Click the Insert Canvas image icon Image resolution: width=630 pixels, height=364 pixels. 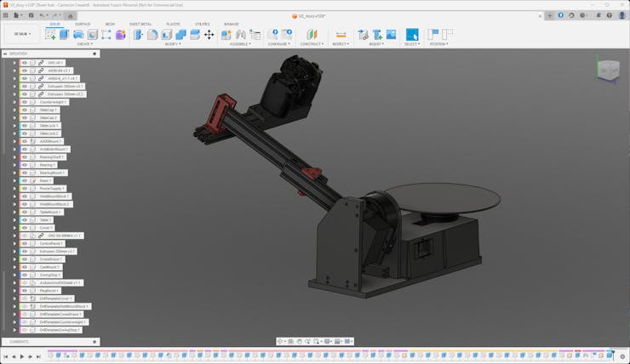(x=391, y=35)
